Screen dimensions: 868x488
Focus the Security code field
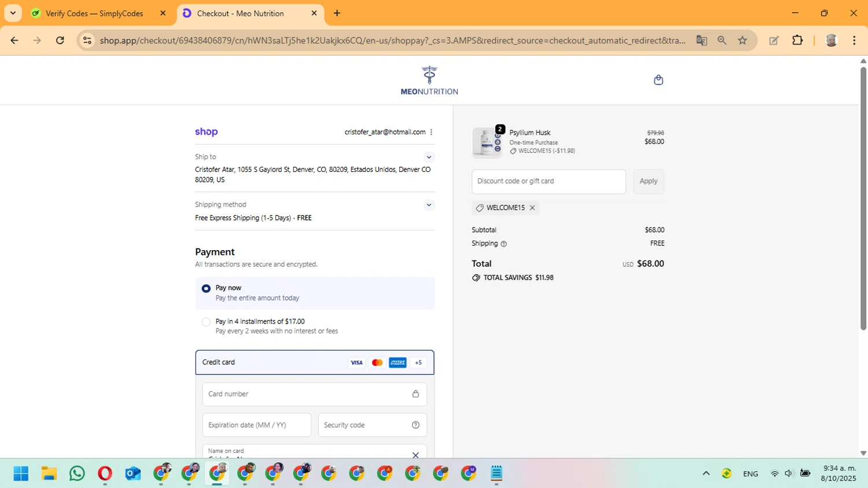tap(373, 425)
